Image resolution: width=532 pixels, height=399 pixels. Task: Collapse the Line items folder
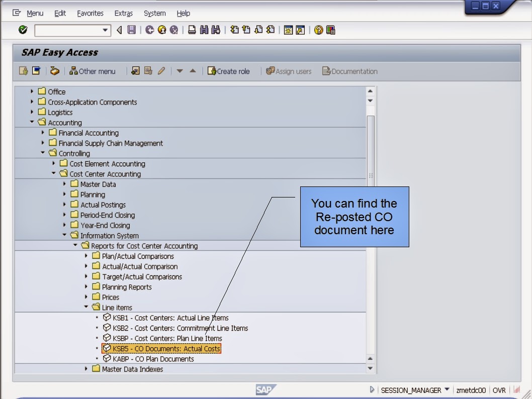86,307
